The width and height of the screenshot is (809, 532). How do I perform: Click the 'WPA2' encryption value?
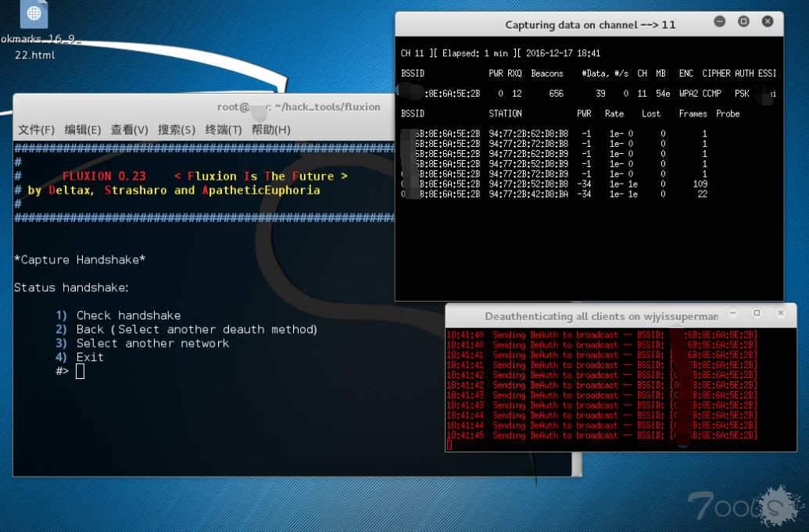pos(689,93)
